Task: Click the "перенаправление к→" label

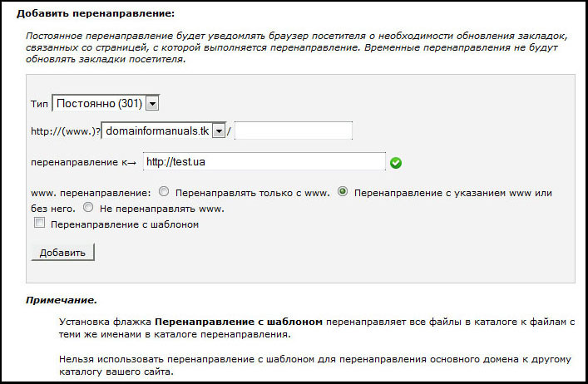Action: coord(82,161)
